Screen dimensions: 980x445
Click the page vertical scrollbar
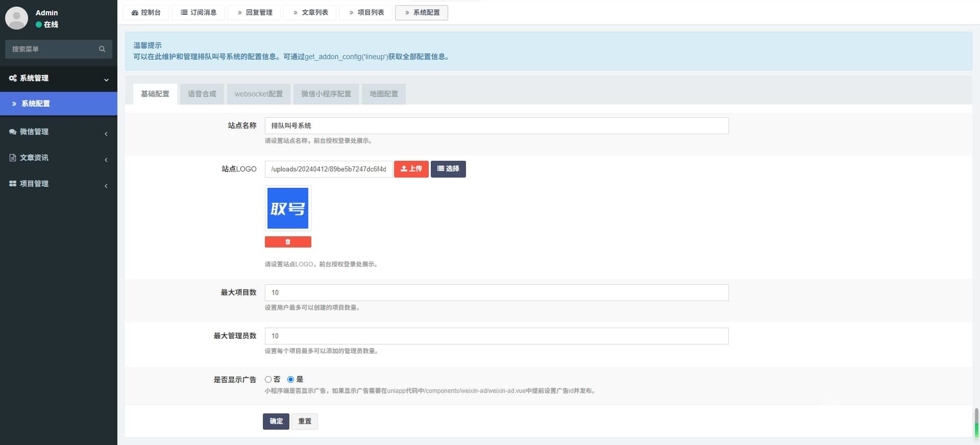click(x=976, y=423)
